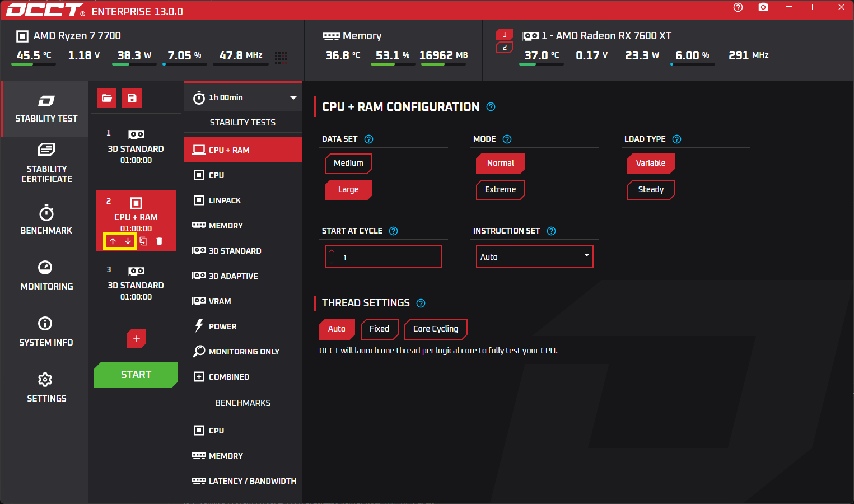Delete the CPU + RAM test entry
Screen dimensions: 854x504
(x=159, y=241)
